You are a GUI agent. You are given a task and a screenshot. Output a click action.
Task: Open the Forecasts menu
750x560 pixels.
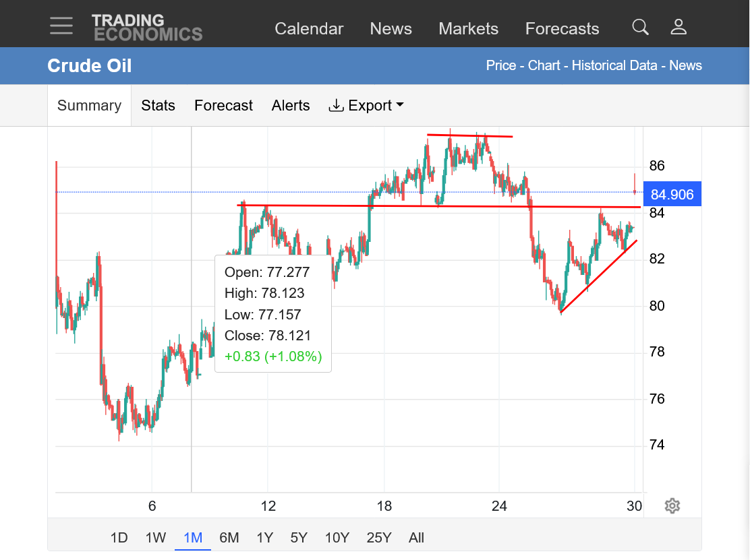tap(562, 29)
